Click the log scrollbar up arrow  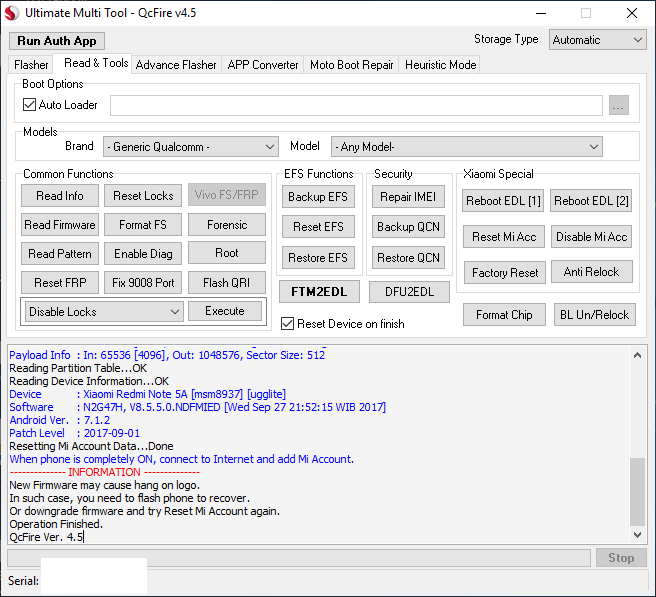click(x=637, y=356)
